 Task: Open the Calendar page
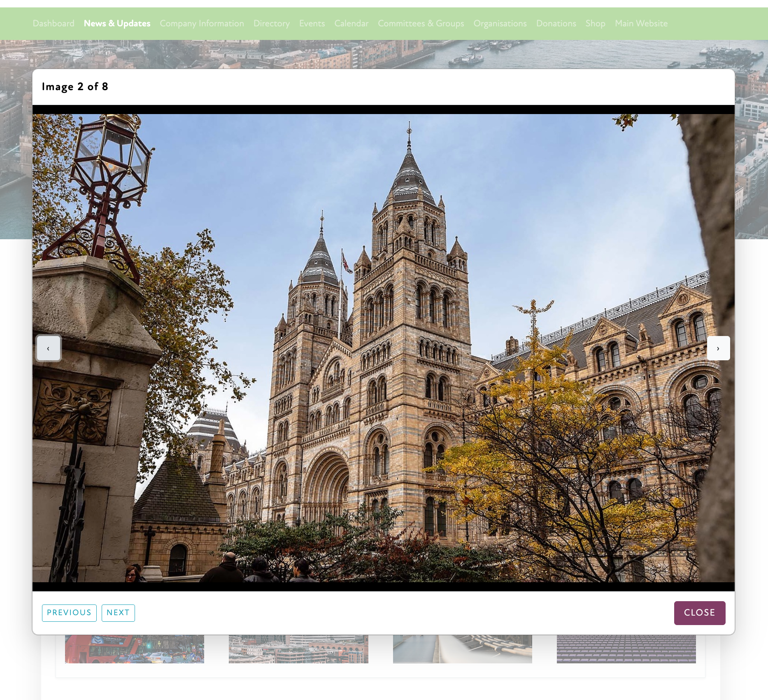[351, 23]
